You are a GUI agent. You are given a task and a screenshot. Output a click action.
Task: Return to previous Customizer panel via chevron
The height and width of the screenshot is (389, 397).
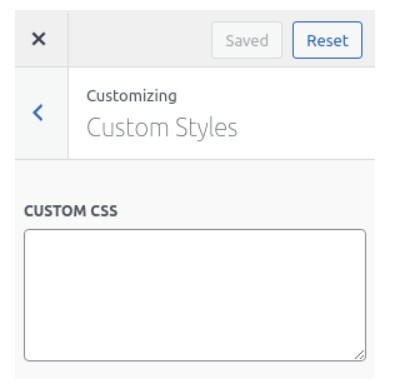[38, 113]
